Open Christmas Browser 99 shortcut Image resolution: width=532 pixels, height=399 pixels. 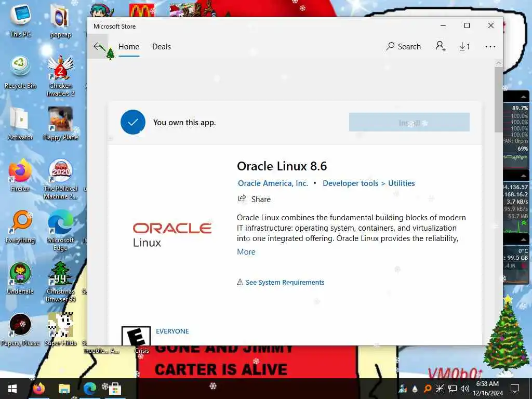[60, 282]
